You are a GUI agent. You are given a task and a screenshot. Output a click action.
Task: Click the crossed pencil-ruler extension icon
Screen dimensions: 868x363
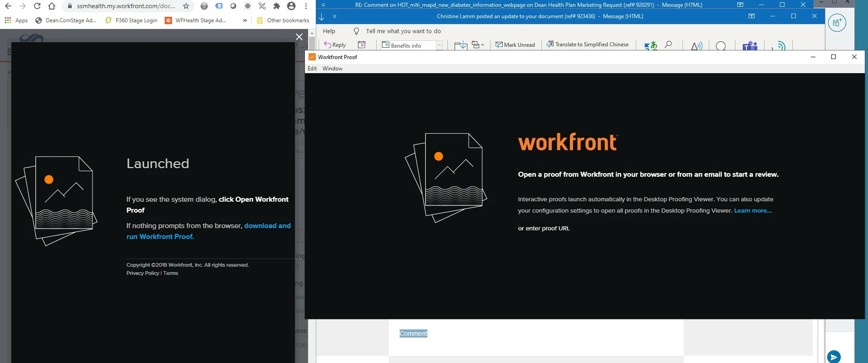262,6
